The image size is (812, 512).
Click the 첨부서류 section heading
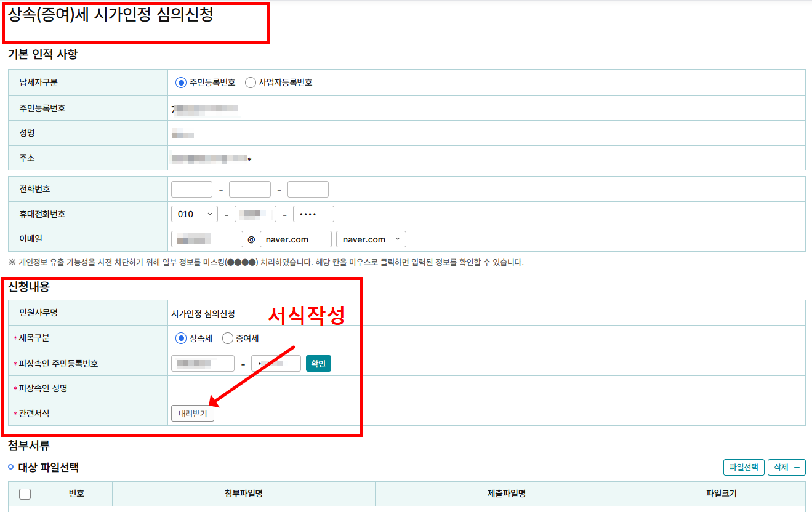[x=29, y=444]
